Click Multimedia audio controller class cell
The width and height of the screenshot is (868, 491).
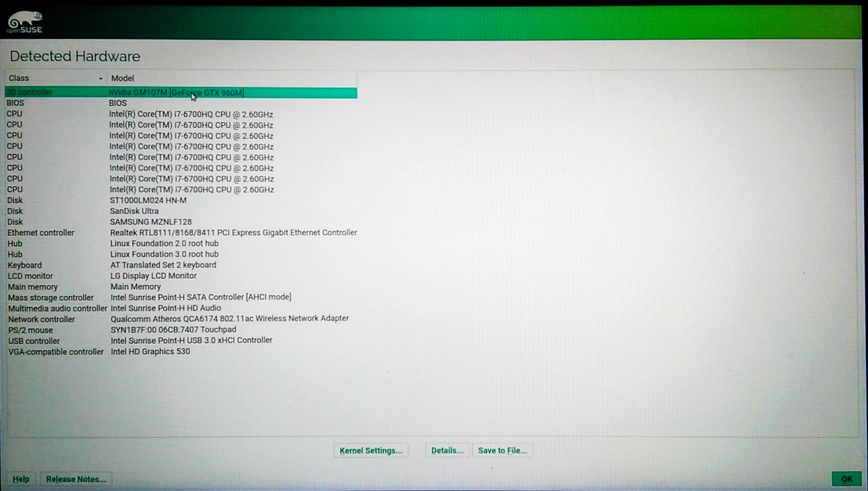click(57, 309)
